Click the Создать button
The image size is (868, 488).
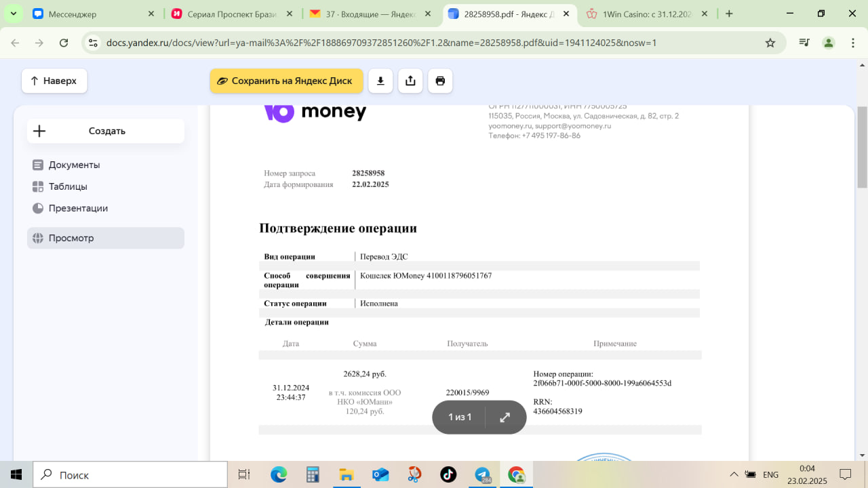click(x=106, y=131)
